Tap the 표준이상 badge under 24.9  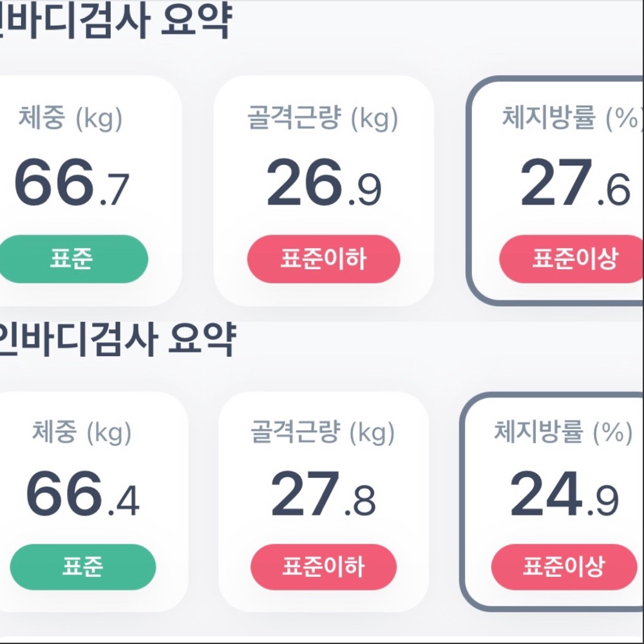pos(564,567)
